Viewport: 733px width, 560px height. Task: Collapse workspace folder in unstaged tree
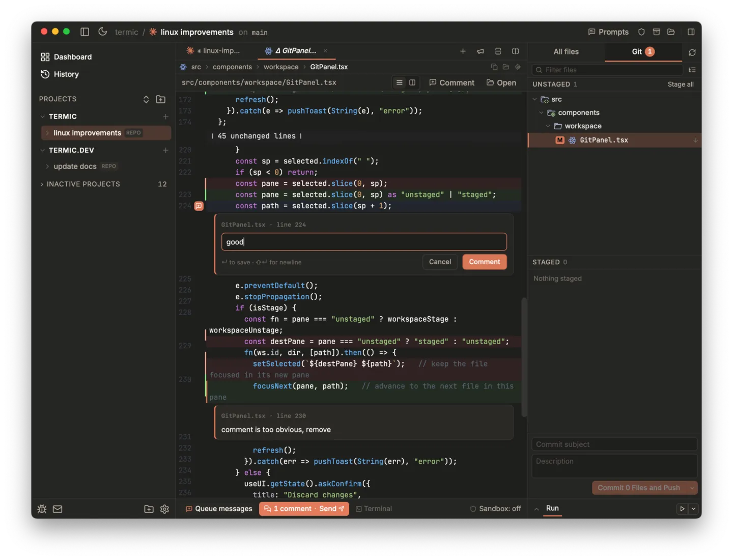[x=548, y=126]
